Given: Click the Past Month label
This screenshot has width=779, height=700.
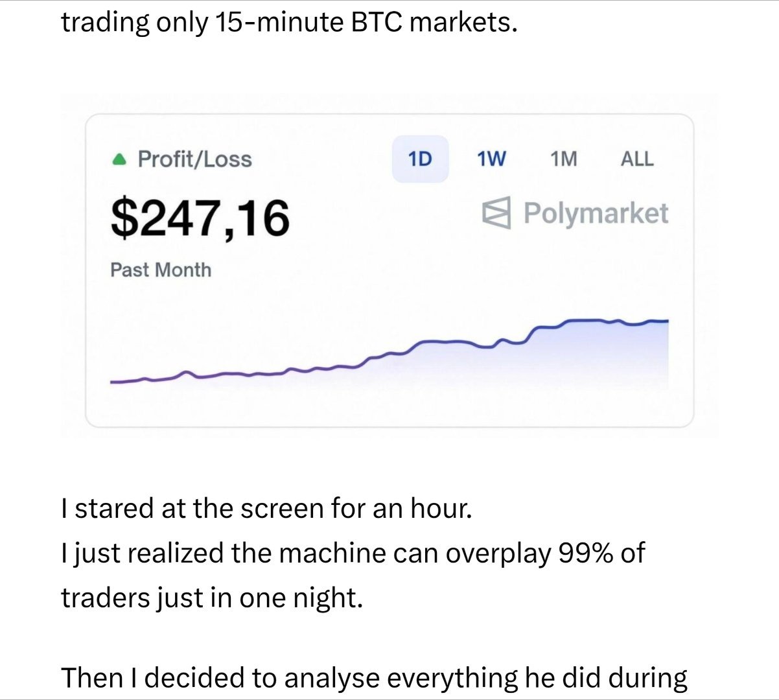Looking at the screenshot, I should pos(159,269).
